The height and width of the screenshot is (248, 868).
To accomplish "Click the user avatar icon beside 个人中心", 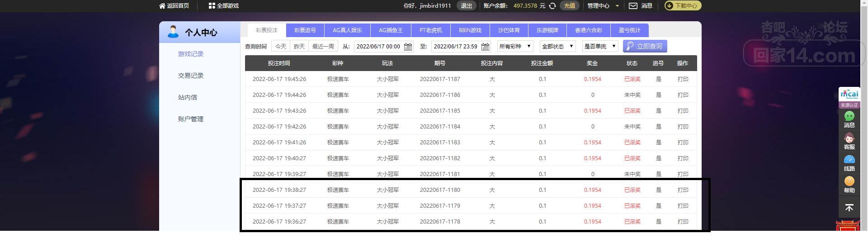I will 173,32.
